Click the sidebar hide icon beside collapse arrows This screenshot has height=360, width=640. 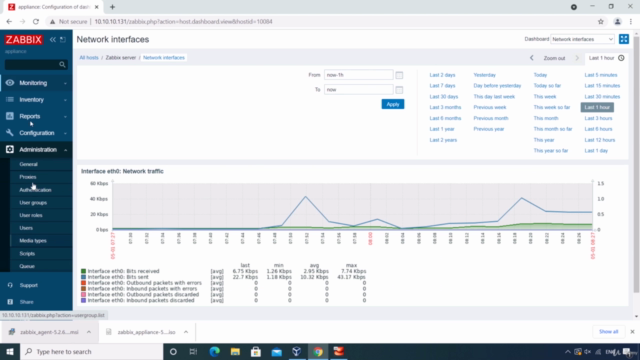[x=63, y=40]
